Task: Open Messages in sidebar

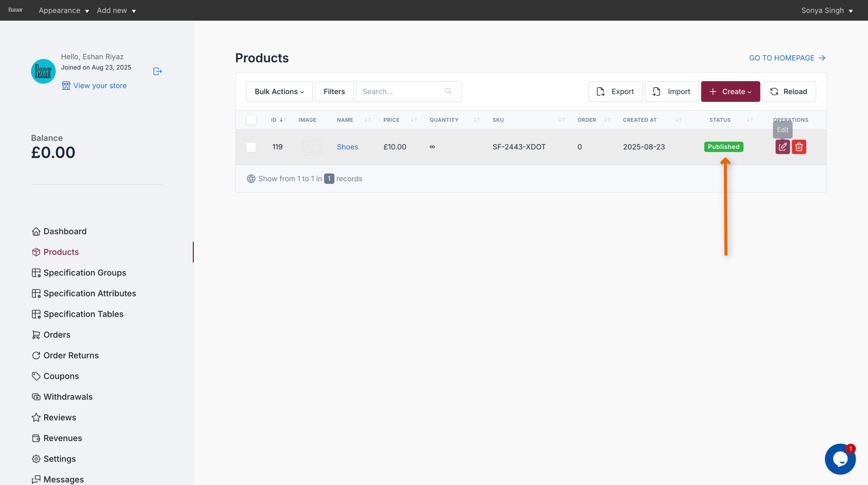Action: [x=58, y=479]
